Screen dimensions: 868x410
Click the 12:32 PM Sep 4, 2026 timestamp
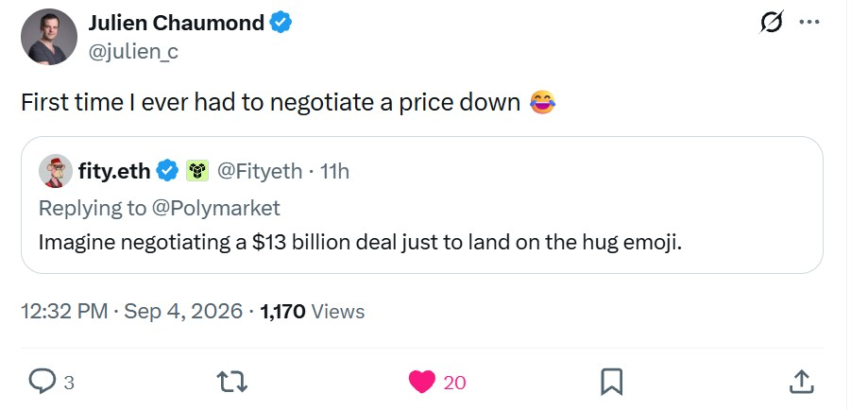(x=131, y=312)
